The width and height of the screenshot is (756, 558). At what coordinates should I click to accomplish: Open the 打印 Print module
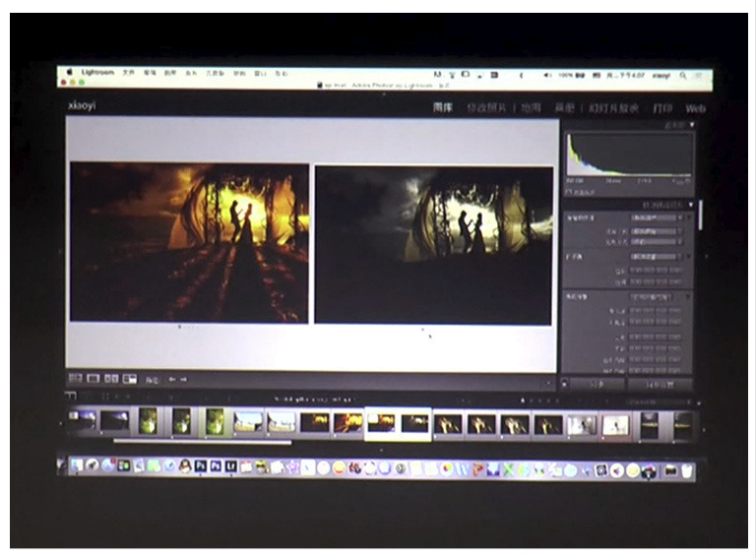click(x=662, y=108)
